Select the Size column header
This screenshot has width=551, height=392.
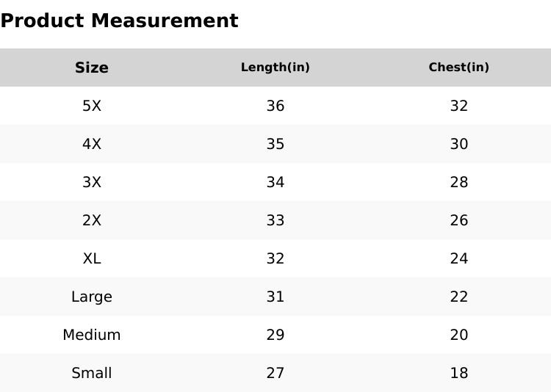pyautogui.click(x=92, y=68)
